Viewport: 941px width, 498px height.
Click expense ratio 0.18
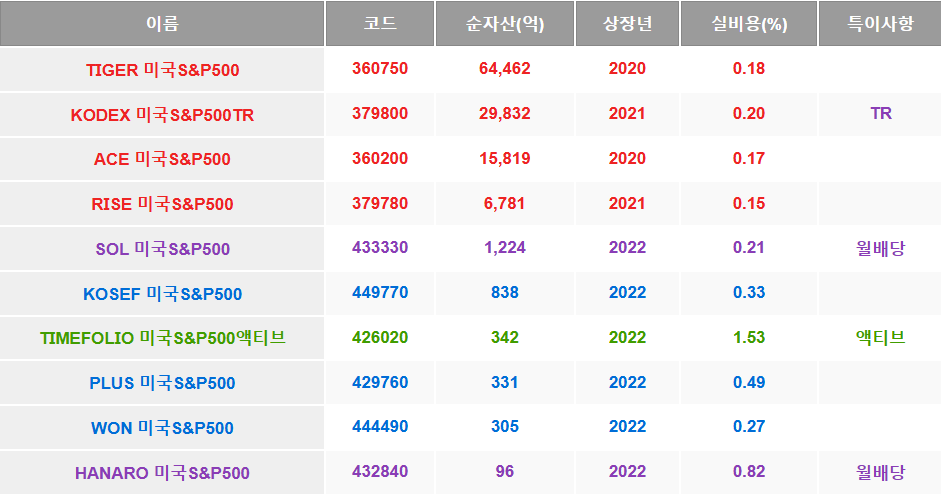point(749,68)
